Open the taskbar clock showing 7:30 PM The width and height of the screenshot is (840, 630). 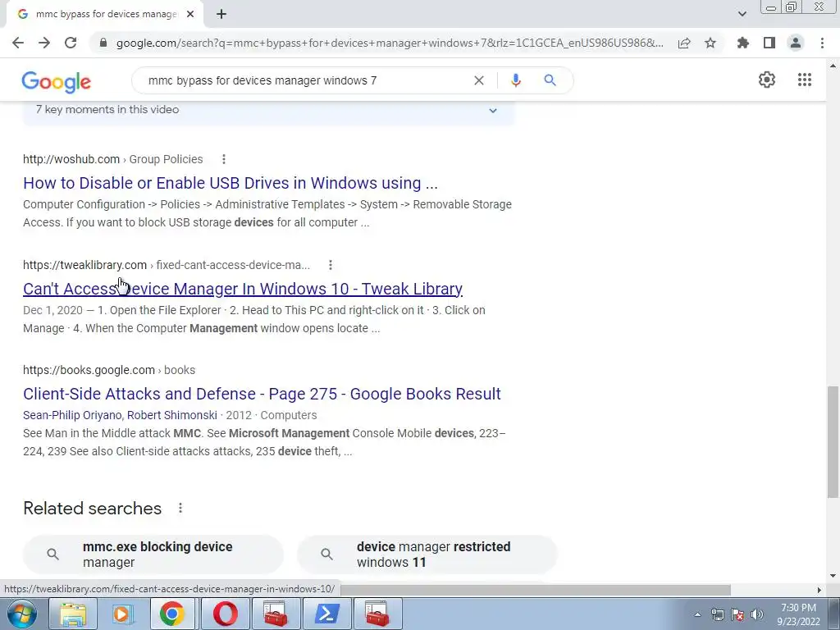click(798, 614)
